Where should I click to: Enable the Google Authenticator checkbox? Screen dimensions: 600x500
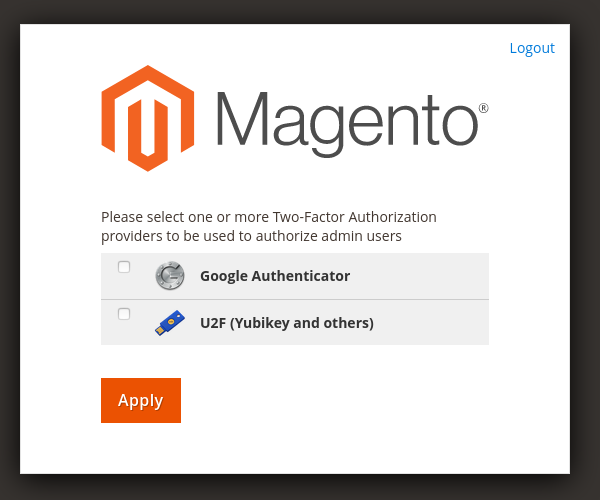124,267
